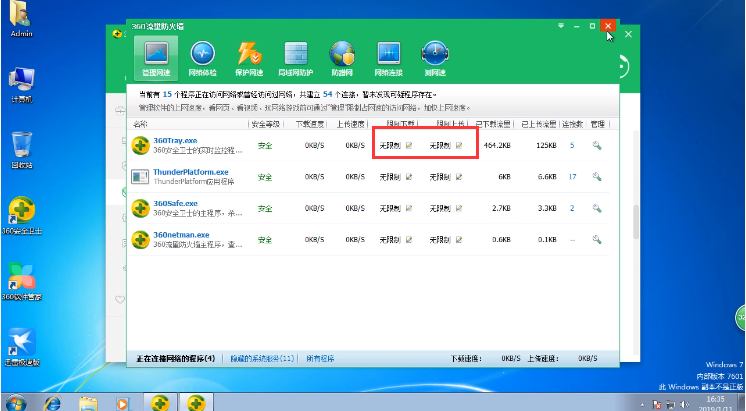Click the 360Safe.exe program name link
Screen dimensions: 746x411
176,203
